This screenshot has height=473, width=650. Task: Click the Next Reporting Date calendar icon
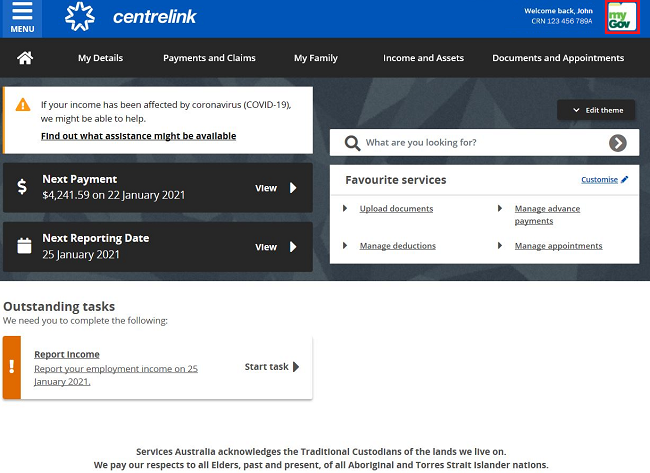(23, 246)
